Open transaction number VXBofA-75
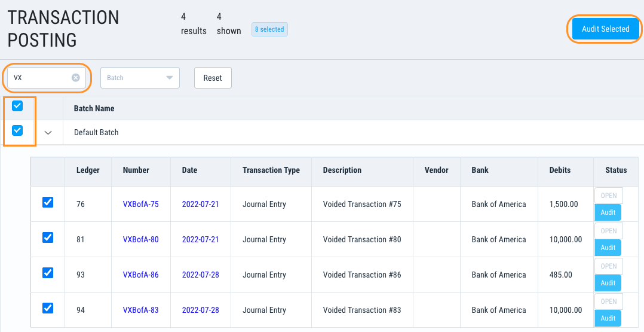This screenshot has height=332, width=644. click(140, 204)
